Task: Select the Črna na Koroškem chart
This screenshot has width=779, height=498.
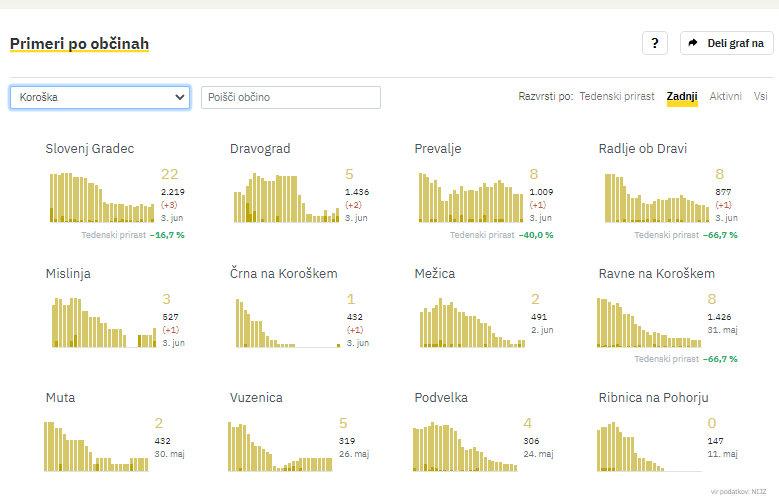Action: point(285,322)
